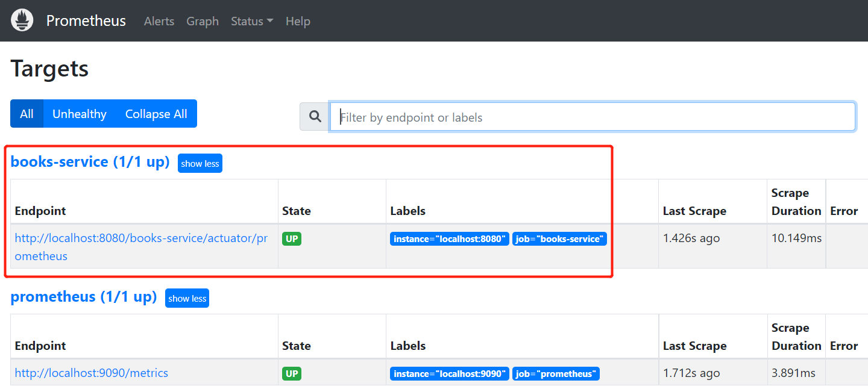Image resolution: width=868 pixels, height=386 pixels.
Task: Click the job="prometheus" label badge
Action: (x=556, y=374)
